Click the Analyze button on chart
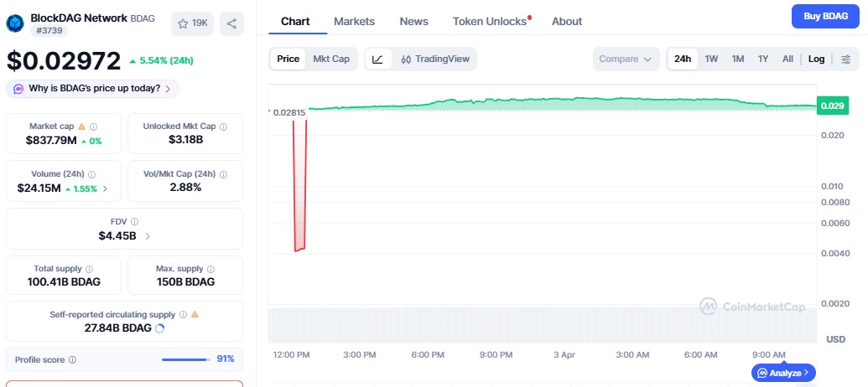The image size is (868, 387). click(783, 373)
